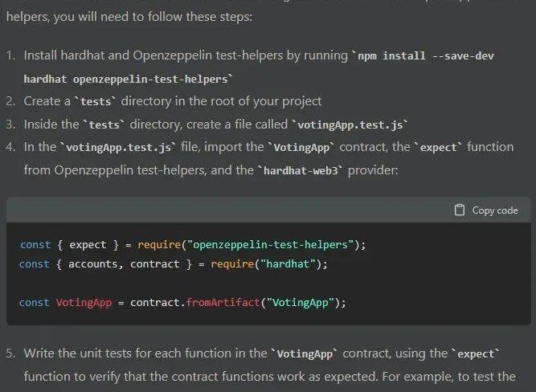Click 'from Openzeppelin test-helpers, and the' text
This screenshot has height=392, width=536.
pyautogui.click(x=139, y=169)
